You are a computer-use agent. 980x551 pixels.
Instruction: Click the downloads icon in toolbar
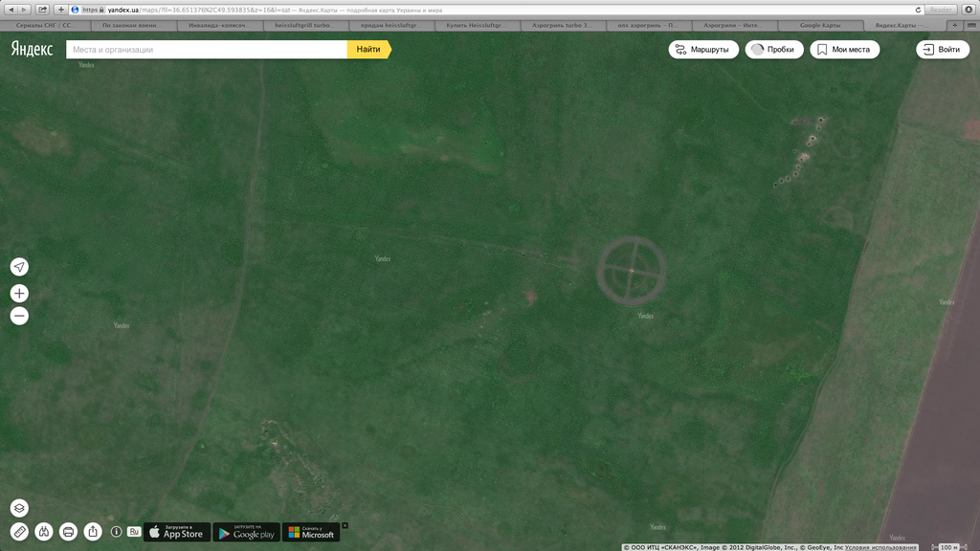969,10
